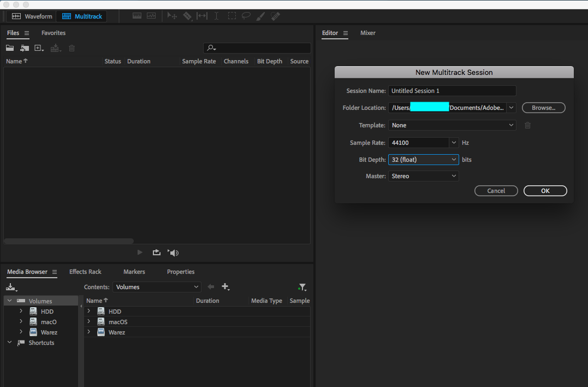The width and height of the screenshot is (588, 387).
Task: Click the Session Name input field
Action: [452, 91]
